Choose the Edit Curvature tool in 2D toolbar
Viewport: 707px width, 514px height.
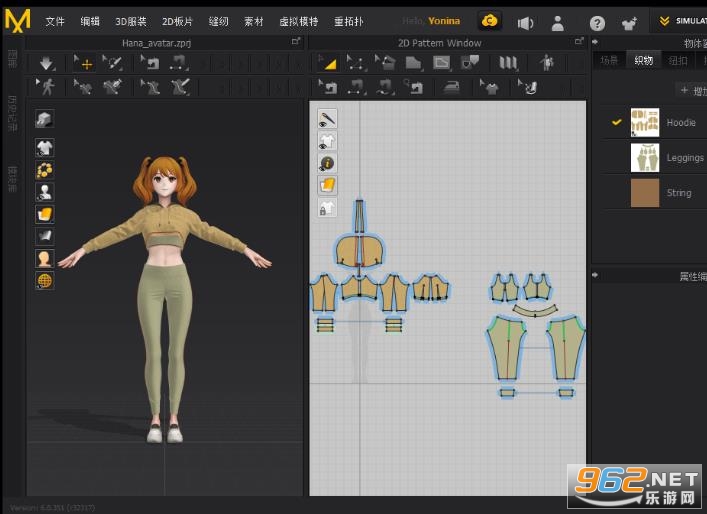pyautogui.click(x=385, y=63)
